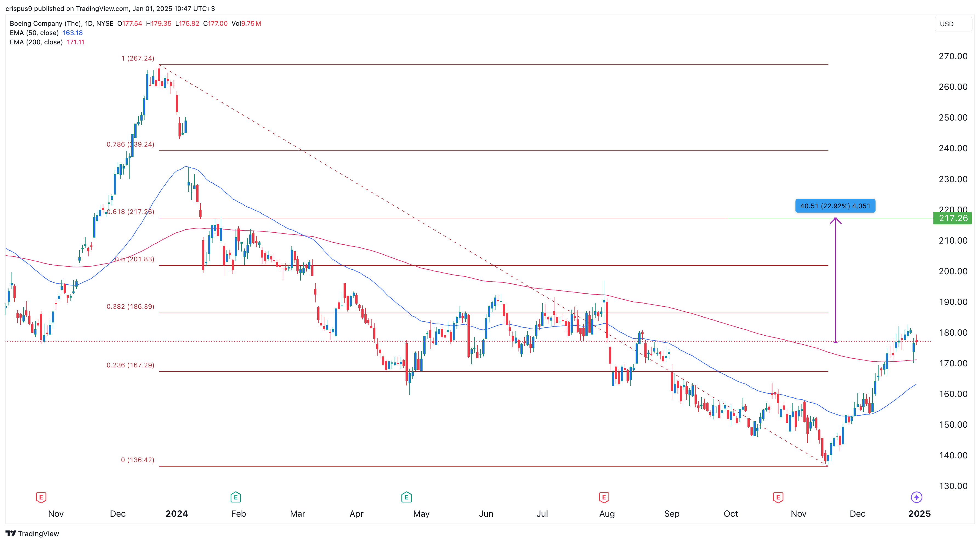This screenshot has width=980, height=543.
Task: Click the May label on the time axis
Action: click(421, 514)
